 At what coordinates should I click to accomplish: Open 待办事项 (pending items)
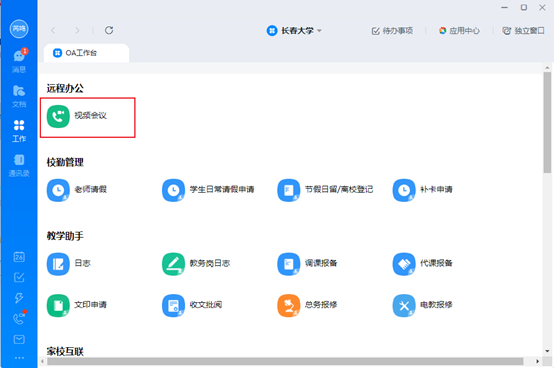click(392, 31)
